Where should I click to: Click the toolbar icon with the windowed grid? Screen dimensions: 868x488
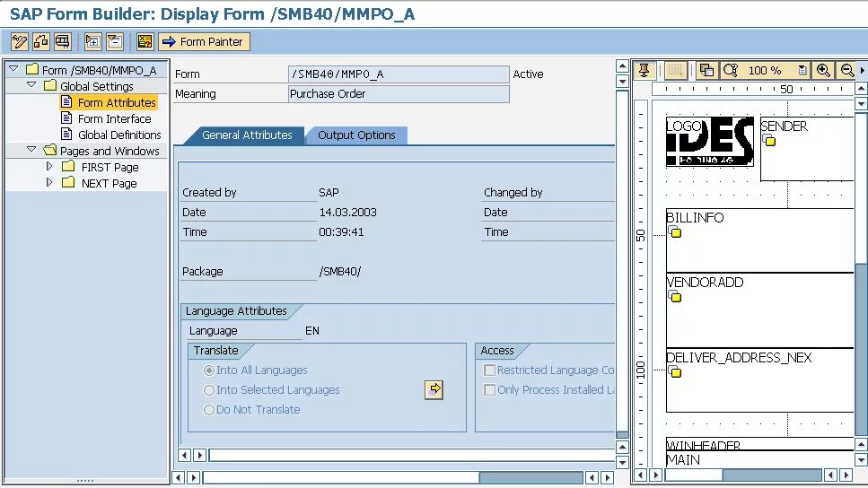pyautogui.click(x=63, y=41)
